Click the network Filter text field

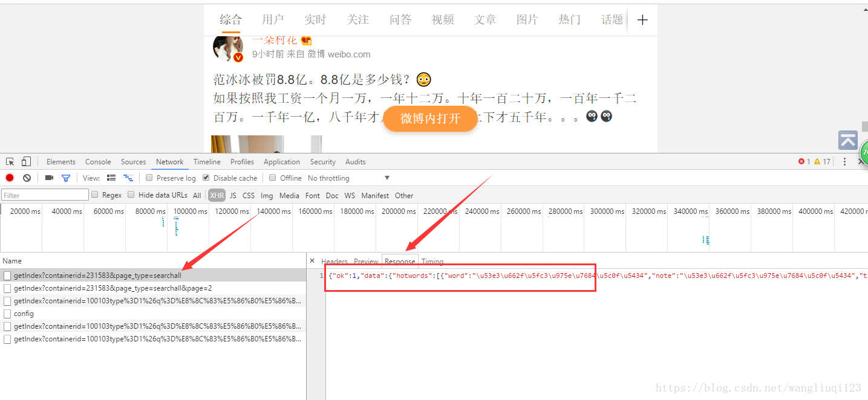pyautogui.click(x=45, y=195)
